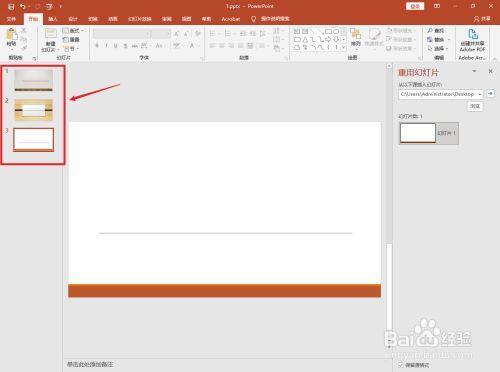Open the Insert ribbon tab
Viewport: 500px width, 372px height.
[x=53, y=19]
